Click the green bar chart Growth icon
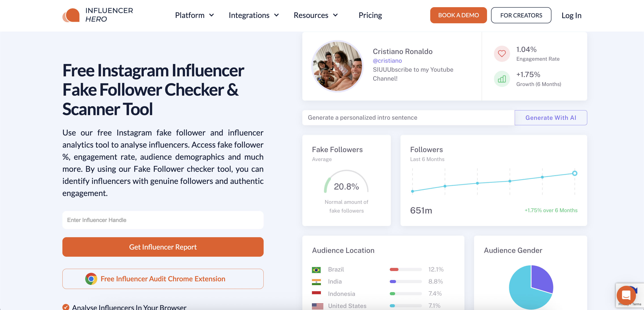This screenshot has height=310, width=644. click(x=502, y=79)
